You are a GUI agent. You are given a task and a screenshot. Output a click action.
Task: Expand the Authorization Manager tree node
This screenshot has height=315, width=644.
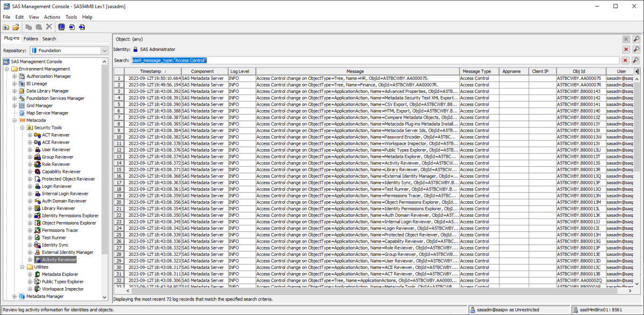click(15, 77)
